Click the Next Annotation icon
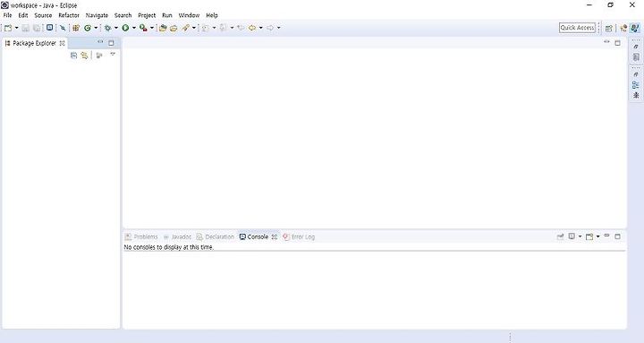This screenshot has height=343, width=644. click(207, 28)
